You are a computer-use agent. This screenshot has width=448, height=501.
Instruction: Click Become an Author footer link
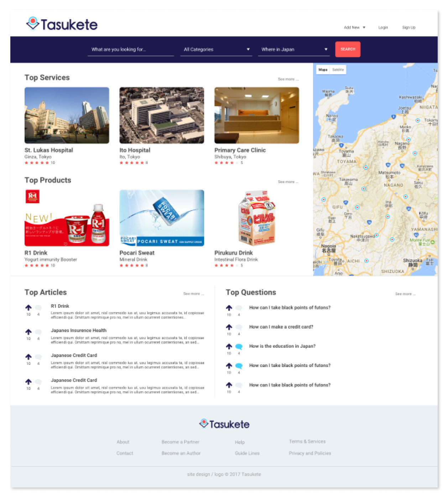pyautogui.click(x=181, y=453)
